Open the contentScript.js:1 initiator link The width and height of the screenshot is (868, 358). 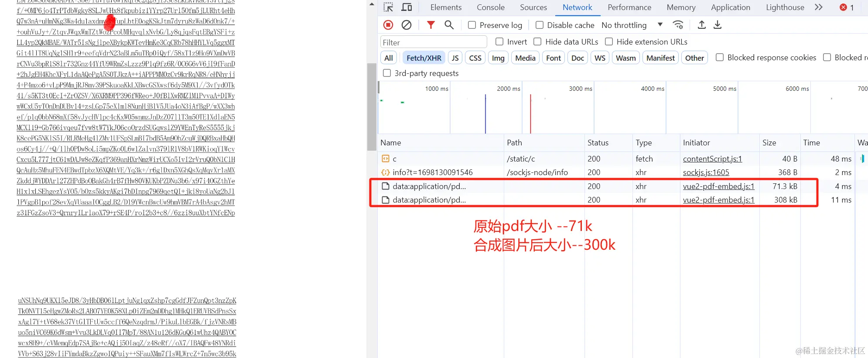click(x=712, y=159)
